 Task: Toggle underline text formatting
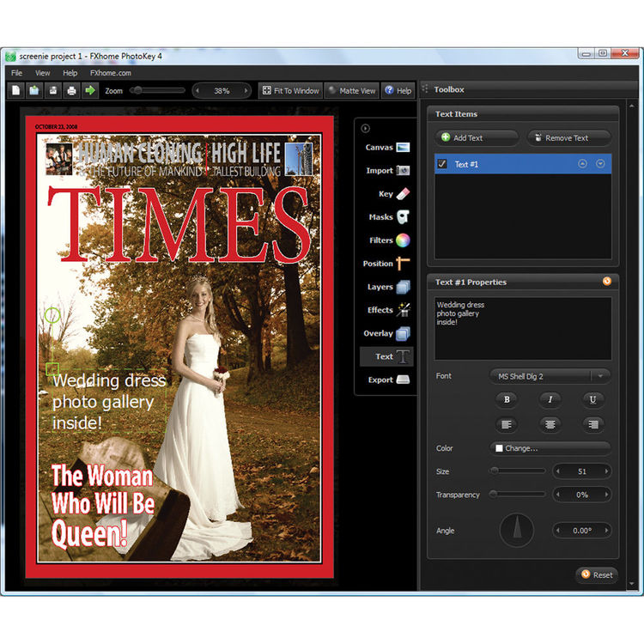[x=592, y=399]
